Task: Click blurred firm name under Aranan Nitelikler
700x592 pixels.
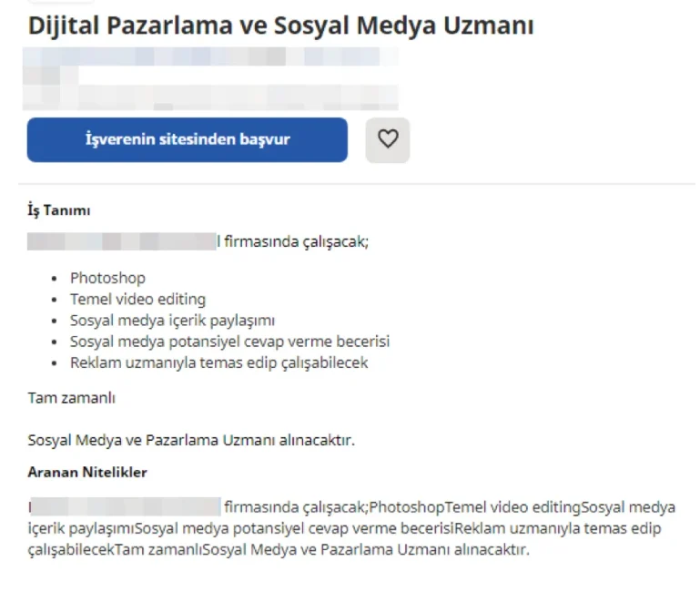Action: 126,506
